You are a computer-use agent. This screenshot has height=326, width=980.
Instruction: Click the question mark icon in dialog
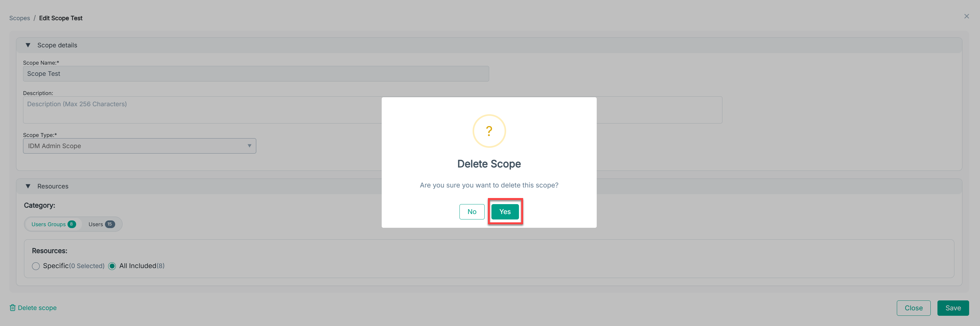[x=489, y=131]
